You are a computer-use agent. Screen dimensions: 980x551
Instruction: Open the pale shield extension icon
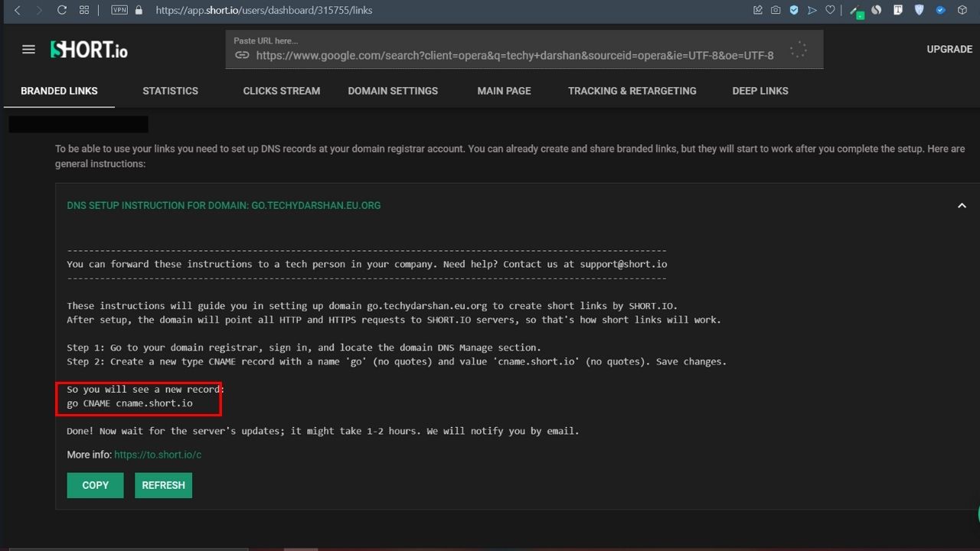pos(920,10)
